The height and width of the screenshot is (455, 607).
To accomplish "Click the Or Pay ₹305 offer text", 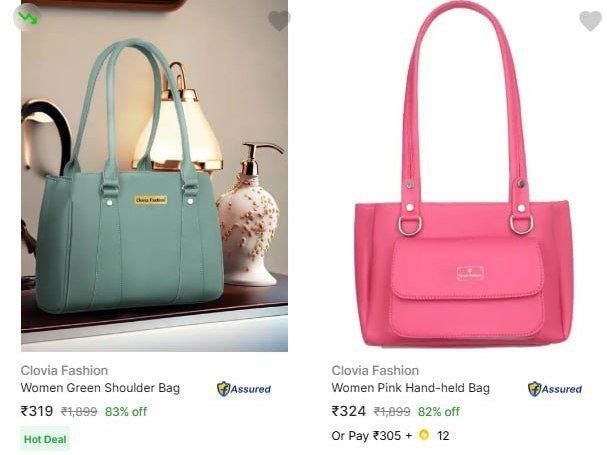I will coord(372,436).
